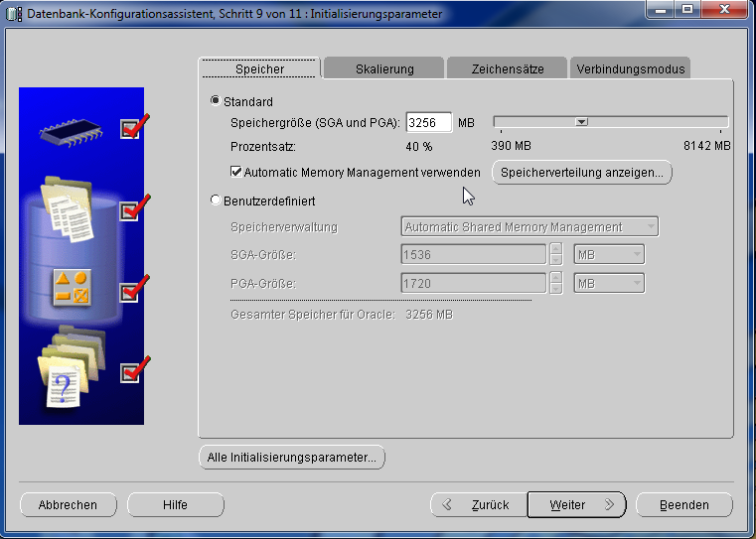Click the Speichergröße input field
Screen dimensions: 756x539
[x=428, y=122]
